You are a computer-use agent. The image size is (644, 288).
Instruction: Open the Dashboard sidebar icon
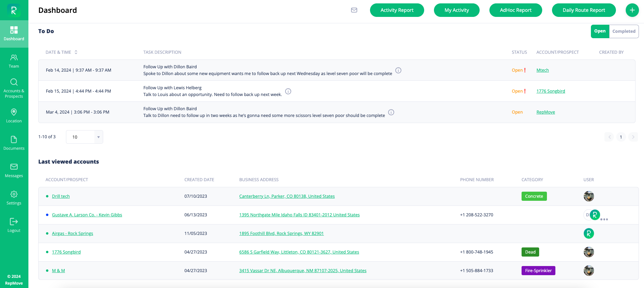[x=14, y=30]
